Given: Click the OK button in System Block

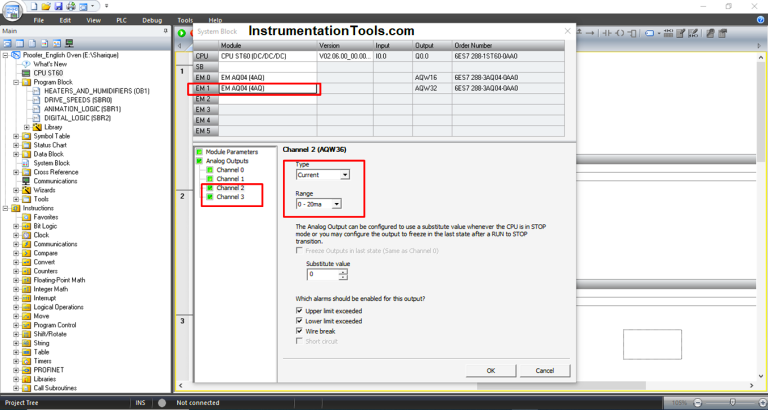Looking at the screenshot, I should pos(490,370).
